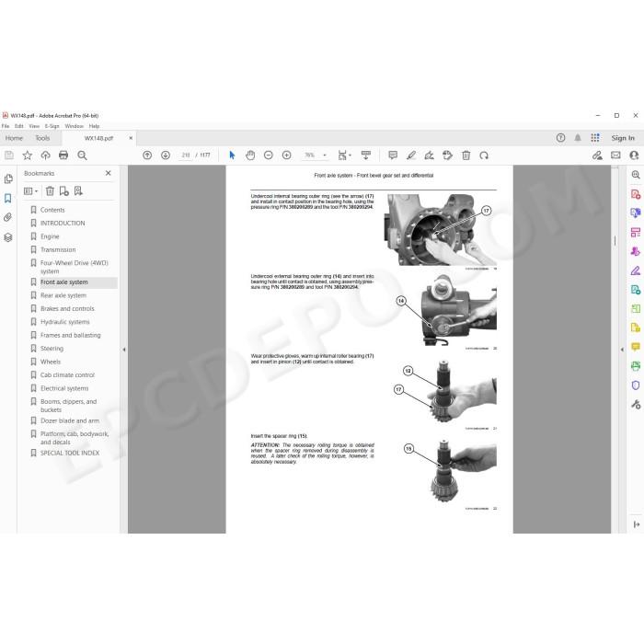Jump to Contents bookmark
The image size is (644, 644).
click(52, 210)
